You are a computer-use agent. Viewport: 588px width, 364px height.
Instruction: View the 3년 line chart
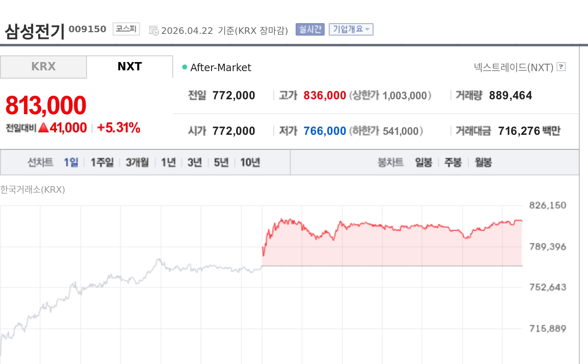point(194,162)
